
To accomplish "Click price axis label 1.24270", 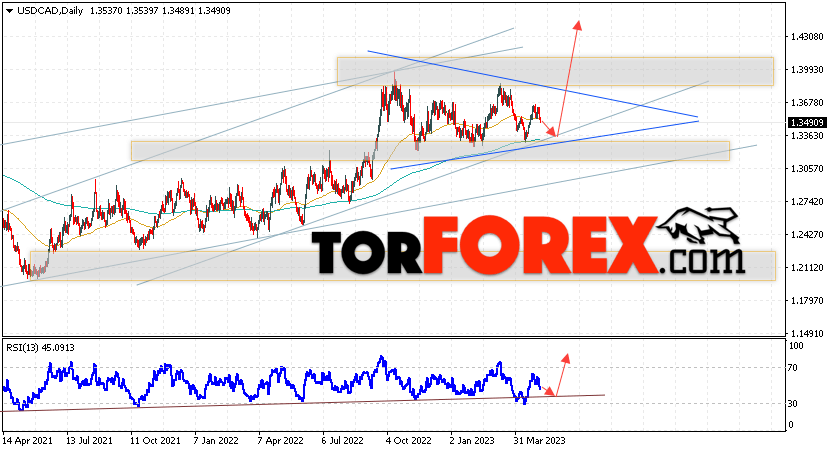I will tap(807, 234).
